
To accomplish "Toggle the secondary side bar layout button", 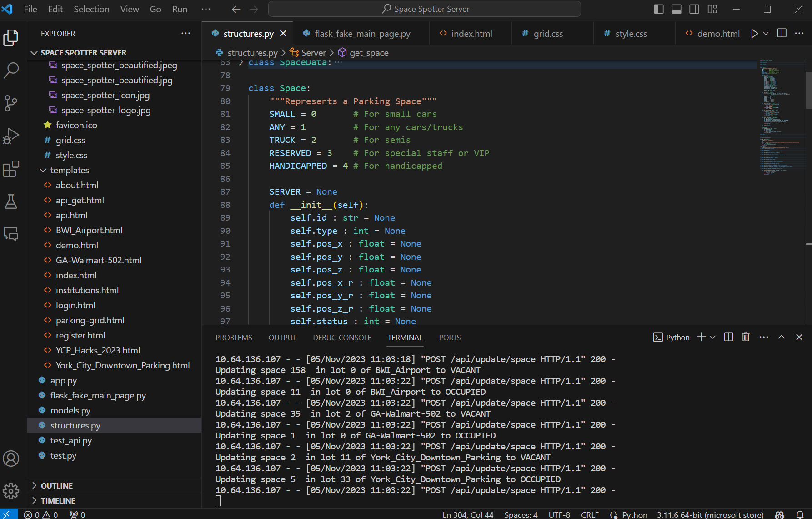I will tap(694, 9).
